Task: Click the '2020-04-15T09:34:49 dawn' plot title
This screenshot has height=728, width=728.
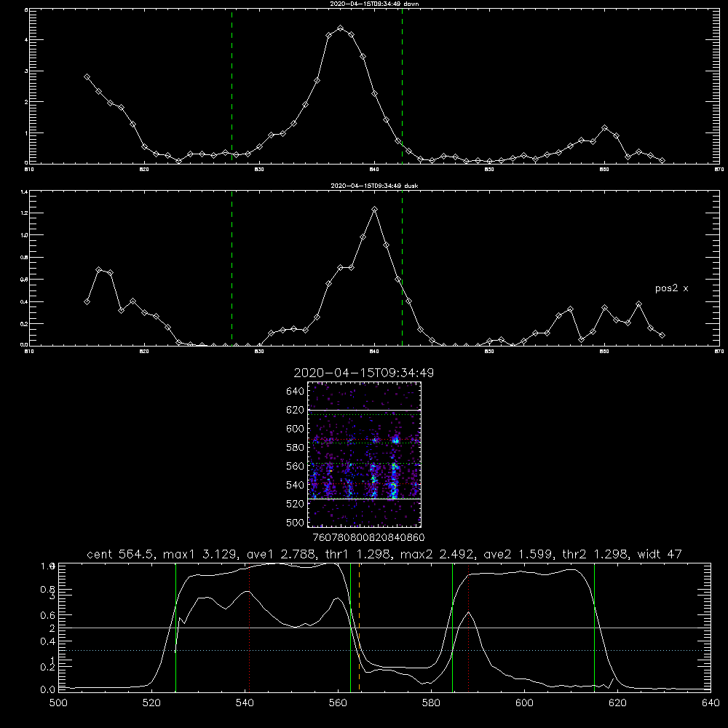Action: click(374, 4)
